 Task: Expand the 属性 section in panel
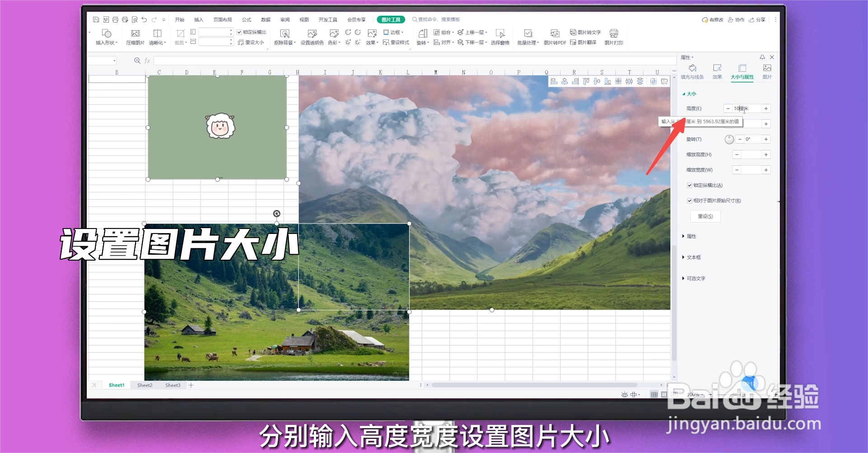click(x=689, y=236)
